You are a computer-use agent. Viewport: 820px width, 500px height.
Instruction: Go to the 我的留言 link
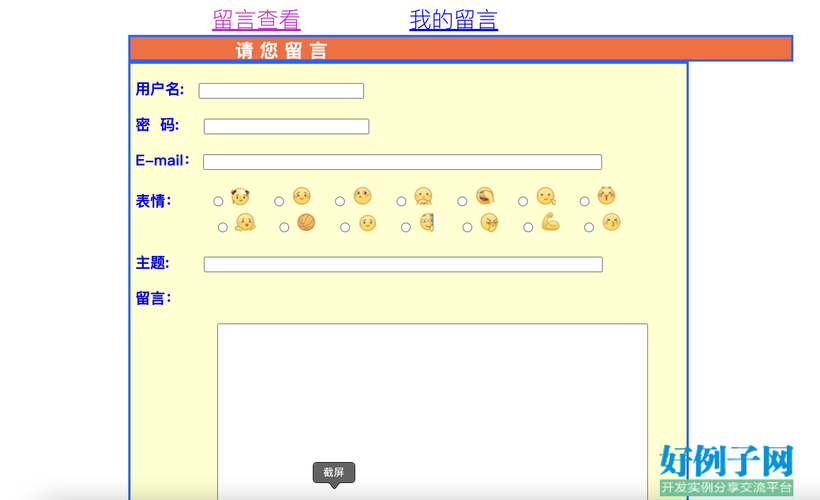click(x=453, y=20)
